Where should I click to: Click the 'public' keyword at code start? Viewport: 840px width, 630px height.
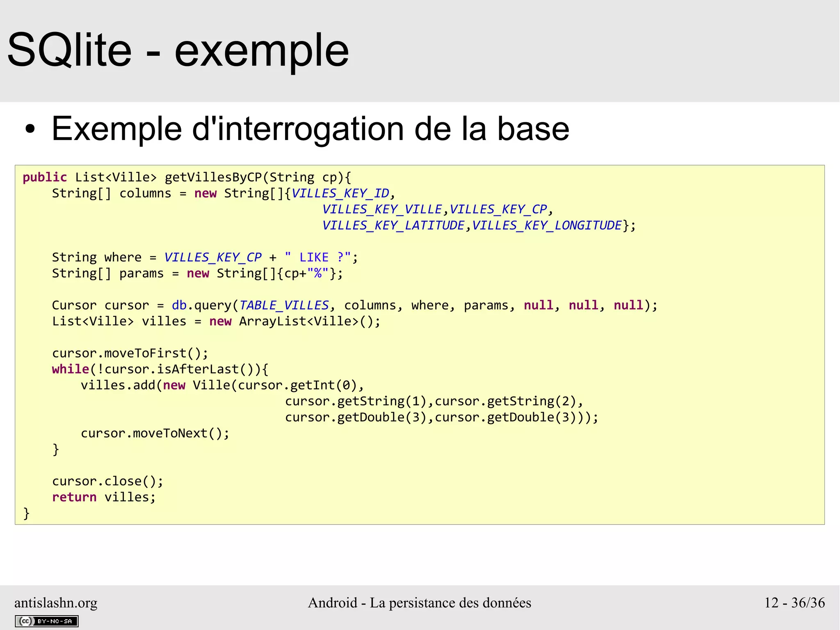point(45,177)
